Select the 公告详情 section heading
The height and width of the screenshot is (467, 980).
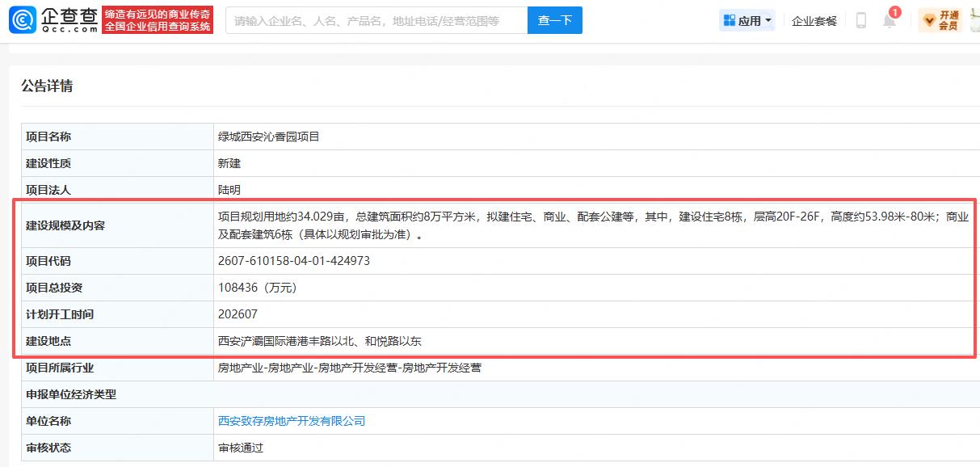(x=47, y=86)
